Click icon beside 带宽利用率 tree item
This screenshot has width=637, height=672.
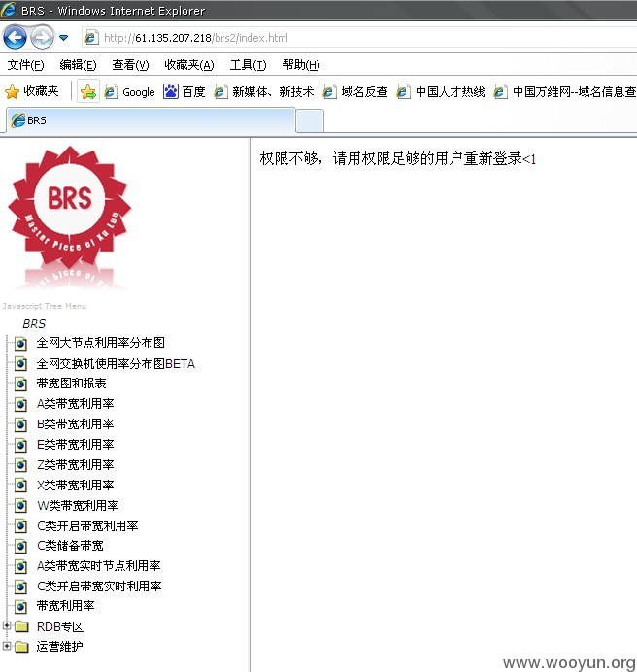click(x=20, y=607)
